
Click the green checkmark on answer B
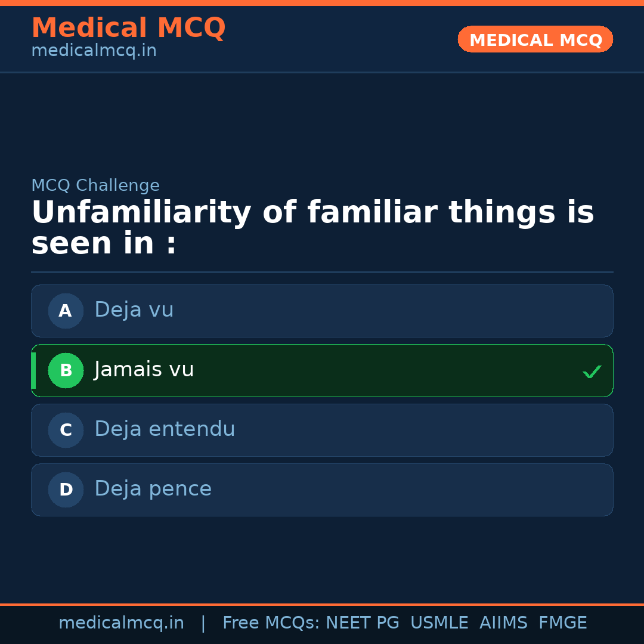click(x=592, y=371)
